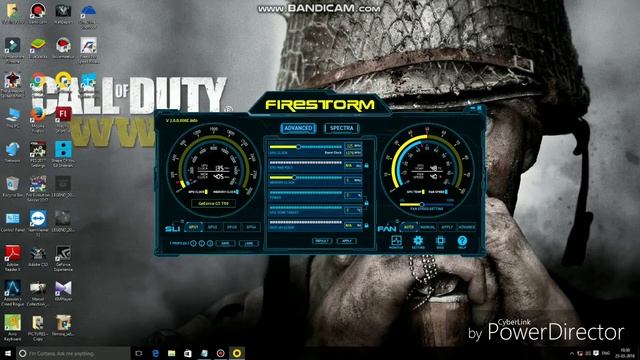The image size is (640, 360).
Task: Open Google Chrome desktop shortcut
Action: click(38, 83)
